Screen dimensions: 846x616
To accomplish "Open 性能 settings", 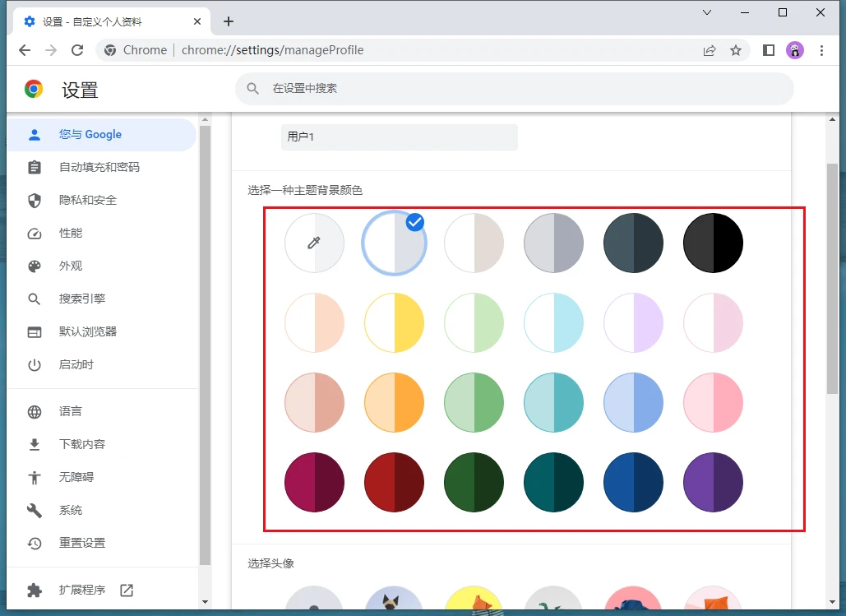I will pos(101,234).
